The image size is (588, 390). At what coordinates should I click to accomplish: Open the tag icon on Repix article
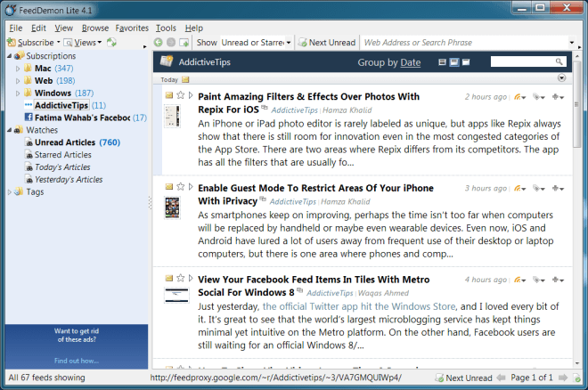(536, 96)
